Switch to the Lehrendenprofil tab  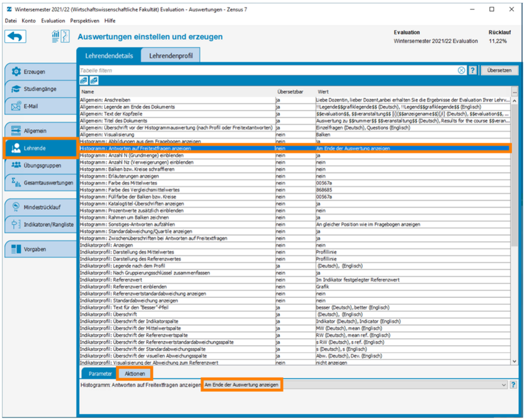click(x=171, y=56)
